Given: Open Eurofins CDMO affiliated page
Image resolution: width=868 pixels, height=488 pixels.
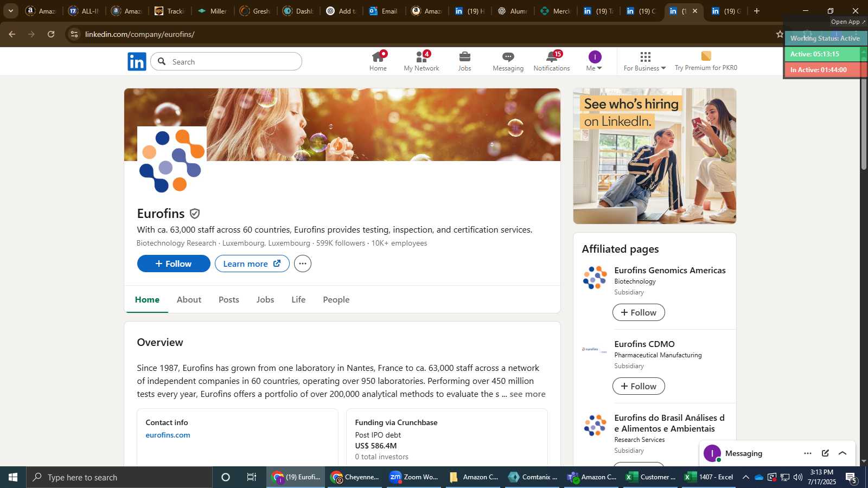Looking at the screenshot, I should pyautogui.click(x=644, y=344).
